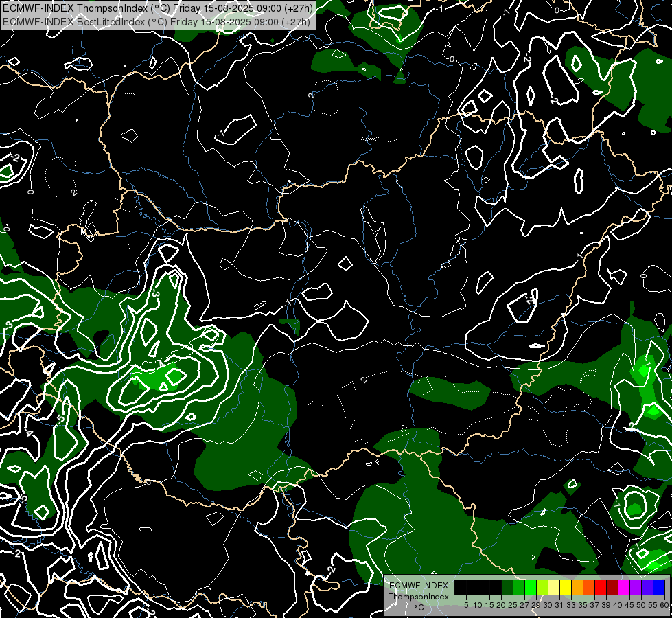Click the yellow-green 29–30 legend swatch
The width and height of the screenshot is (672, 618).
coord(542,587)
